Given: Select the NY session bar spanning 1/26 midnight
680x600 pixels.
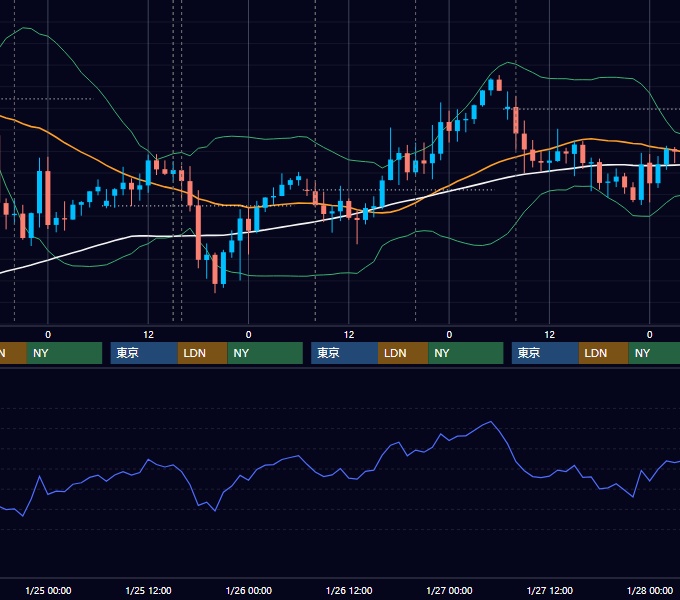Looking at the screenshot, I should tap(265, 353).
